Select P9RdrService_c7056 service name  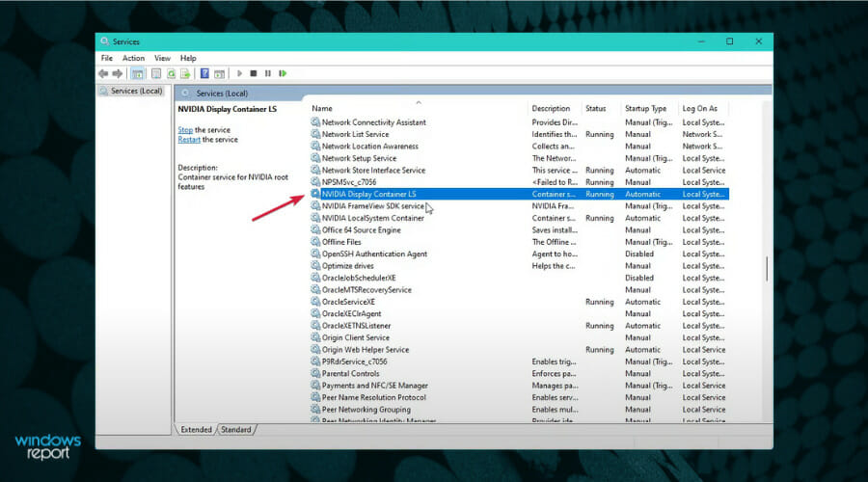click(x=354, y=361)
